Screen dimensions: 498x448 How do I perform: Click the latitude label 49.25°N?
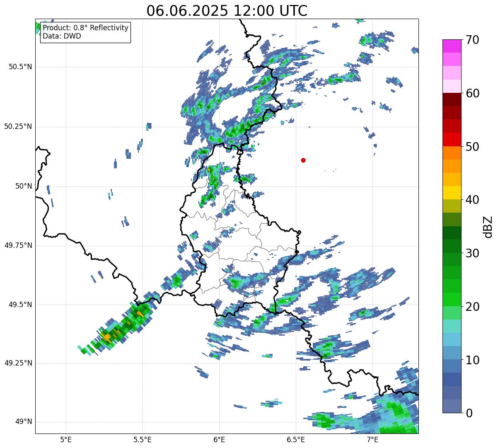18,363
